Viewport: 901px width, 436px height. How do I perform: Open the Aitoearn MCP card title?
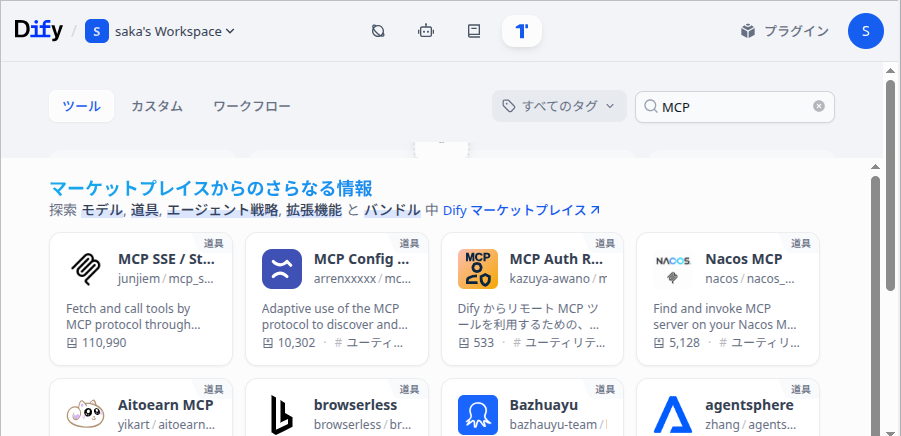pyautogui.click(x=165, y=405)
